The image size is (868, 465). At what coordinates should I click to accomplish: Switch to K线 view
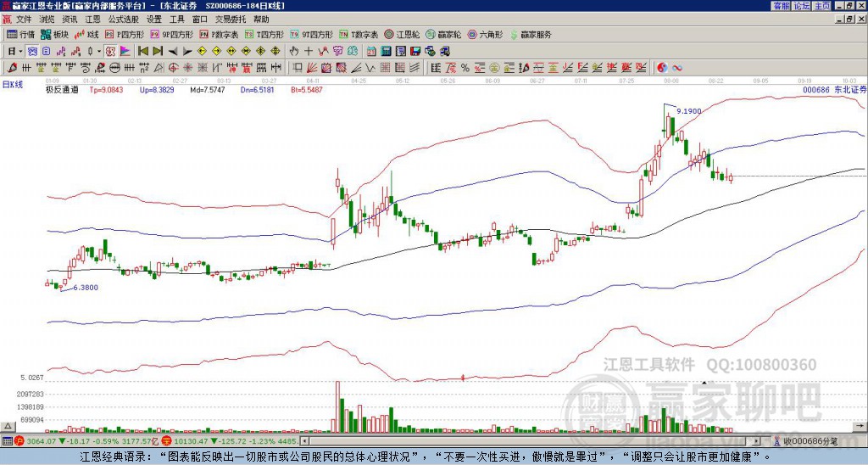(x=86, y=34)
